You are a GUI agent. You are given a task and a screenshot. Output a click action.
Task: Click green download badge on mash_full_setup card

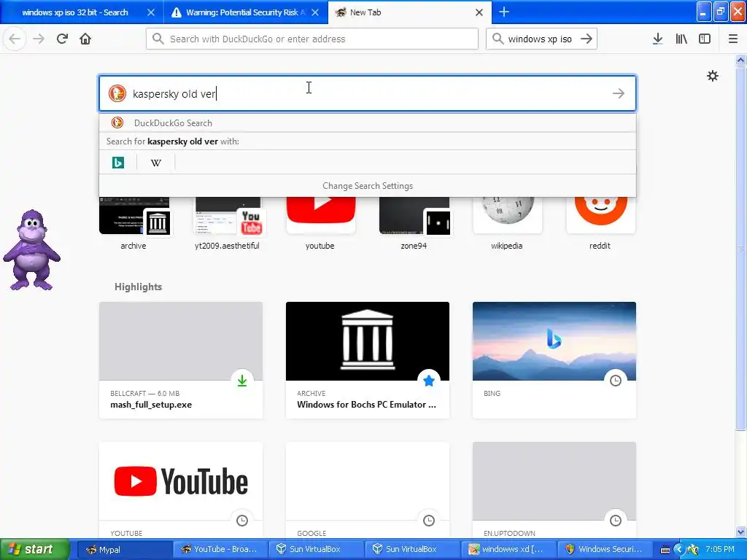pos(242,381)
